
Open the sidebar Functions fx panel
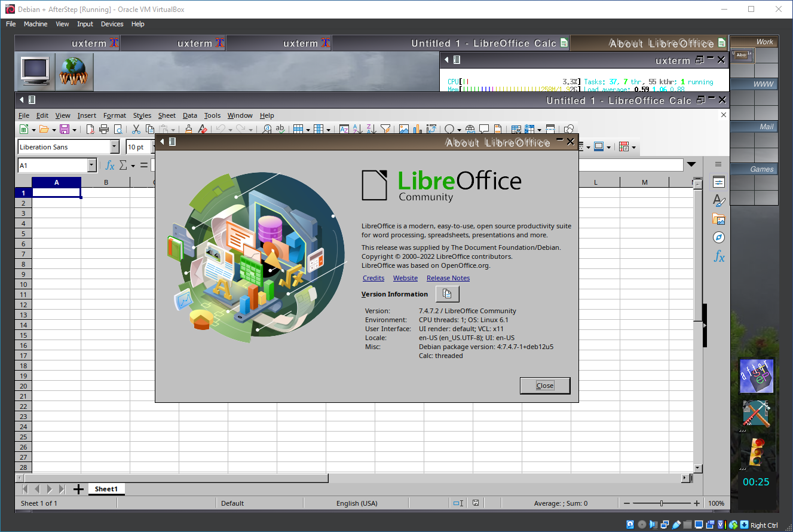pos(719,256)
